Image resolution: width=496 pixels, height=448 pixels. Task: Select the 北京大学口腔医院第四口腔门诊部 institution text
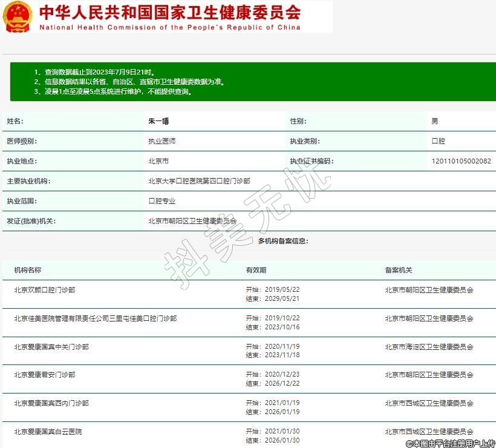click(x=199, y=181)
